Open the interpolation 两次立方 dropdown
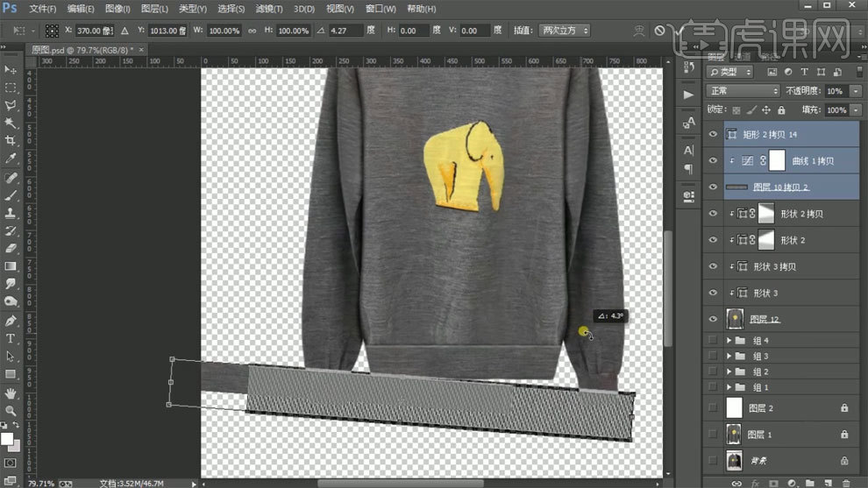Screen dimensions: 868x488 (x=564, y=31)
